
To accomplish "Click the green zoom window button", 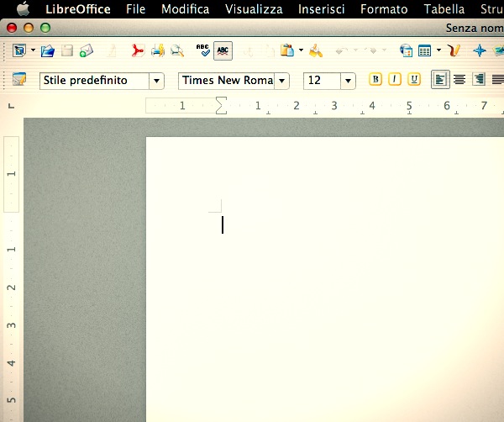I will point(45,28).
